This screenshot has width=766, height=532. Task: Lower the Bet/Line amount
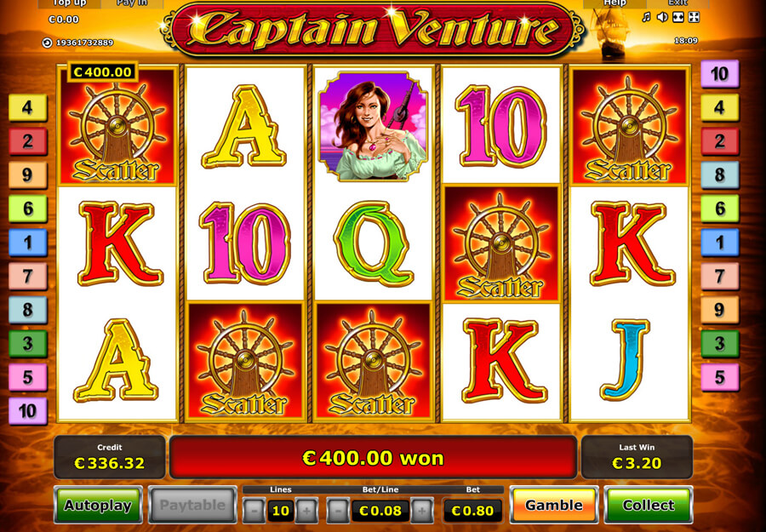[338, 511]
